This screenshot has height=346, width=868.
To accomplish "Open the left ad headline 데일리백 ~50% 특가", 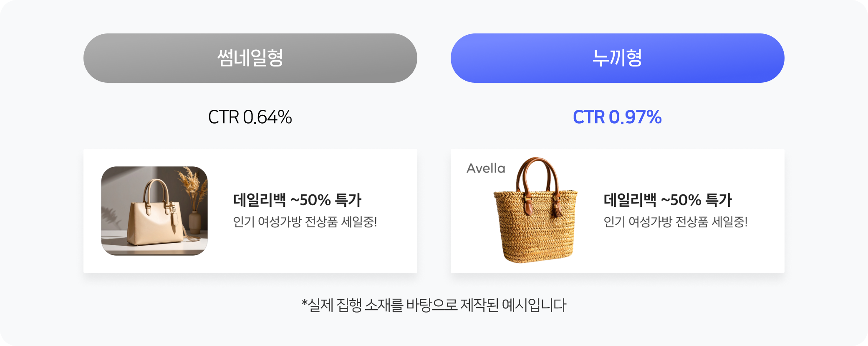I will point(297,200).
